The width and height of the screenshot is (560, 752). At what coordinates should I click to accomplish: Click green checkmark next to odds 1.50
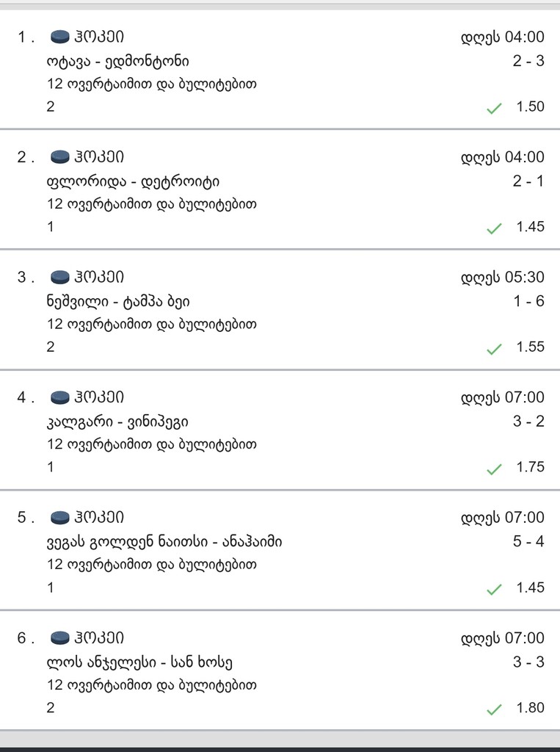[494, 108]
